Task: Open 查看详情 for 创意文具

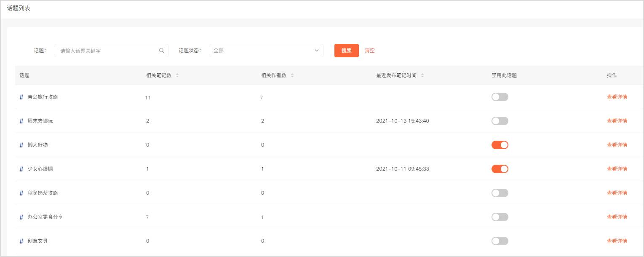Action: pos(617,241)
